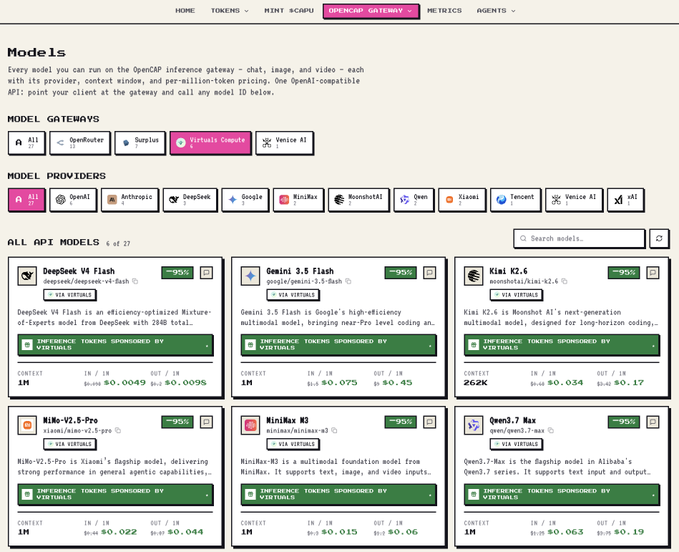Filter providers by xAI
Screen dimensions: 679x552
point(625,200)
